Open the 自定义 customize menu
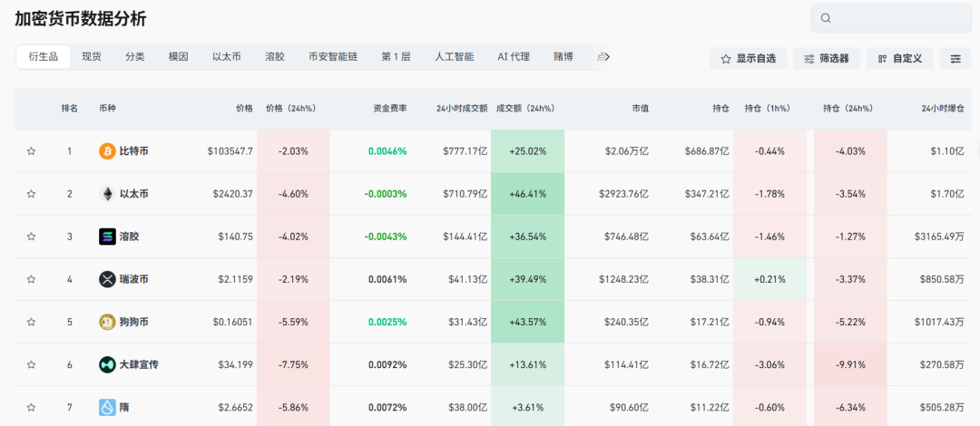Viewport: 980px width, 426px height. [x=899, y=58]
